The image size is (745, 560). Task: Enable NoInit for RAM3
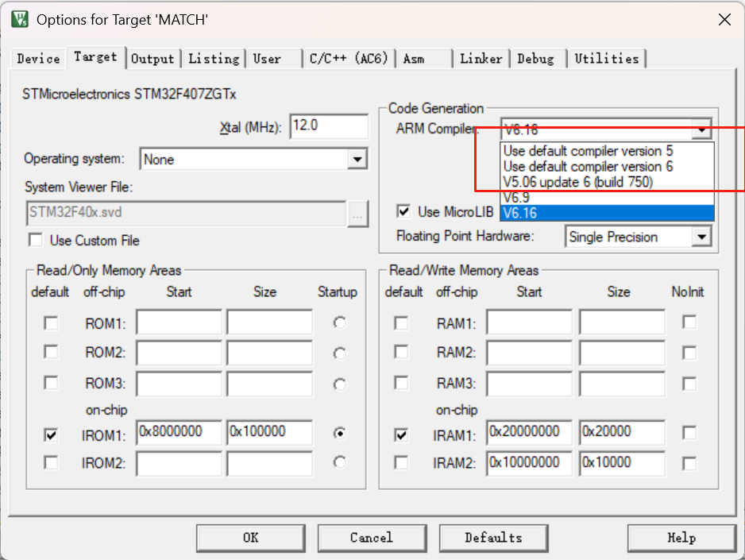[689, 384]
